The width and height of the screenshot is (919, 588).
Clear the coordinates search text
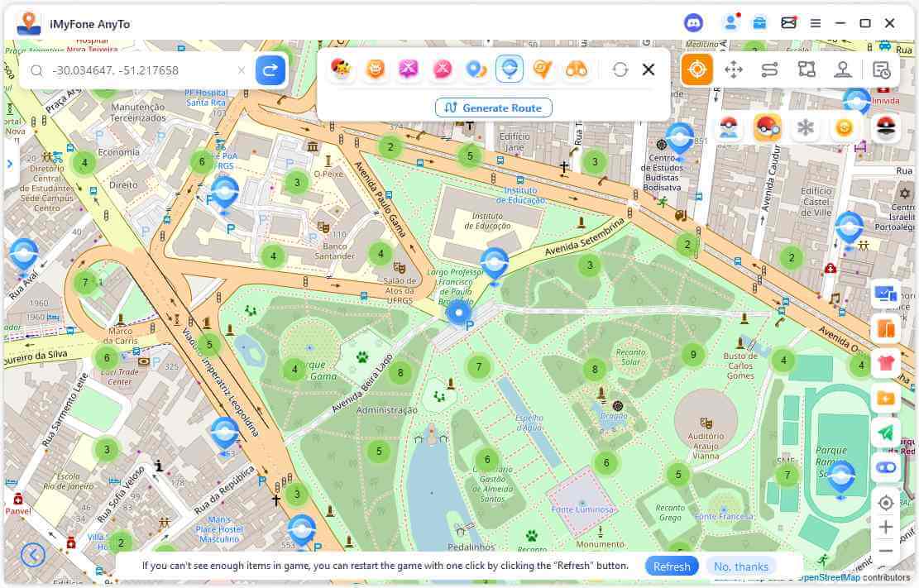click(242, 70)
